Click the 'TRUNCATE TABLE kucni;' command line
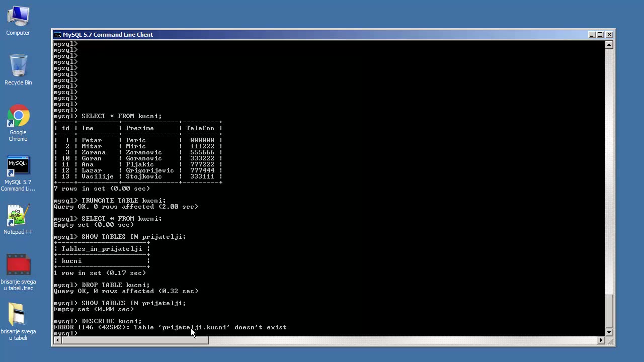The width and height of the screenshot is (644, 362). pos(110,201)
